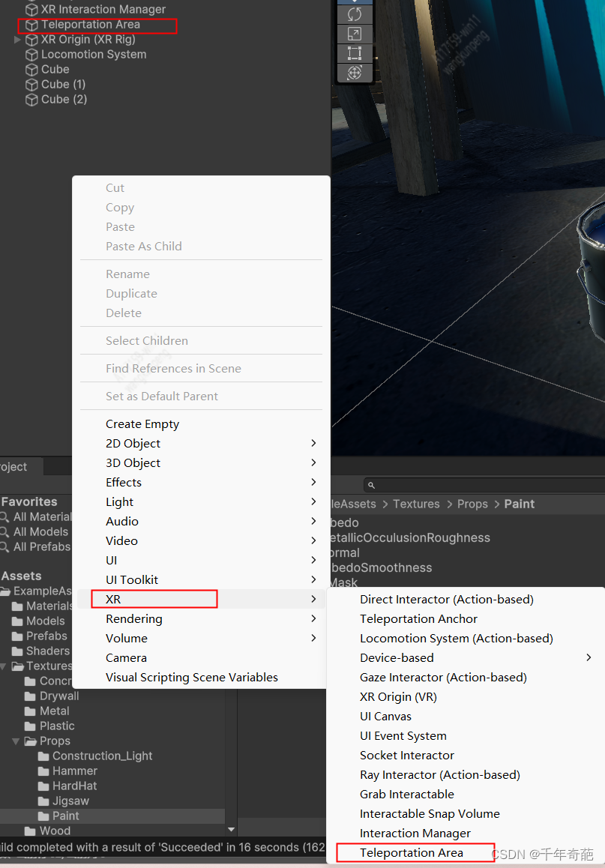Collapse the Props folder tree
The image size is (605, 868).
tap(16, 741)
